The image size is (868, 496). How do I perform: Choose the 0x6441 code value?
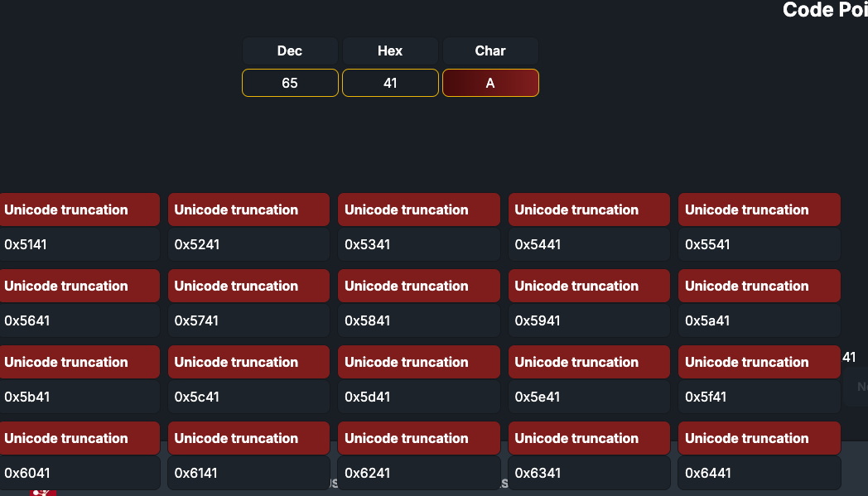759,473
